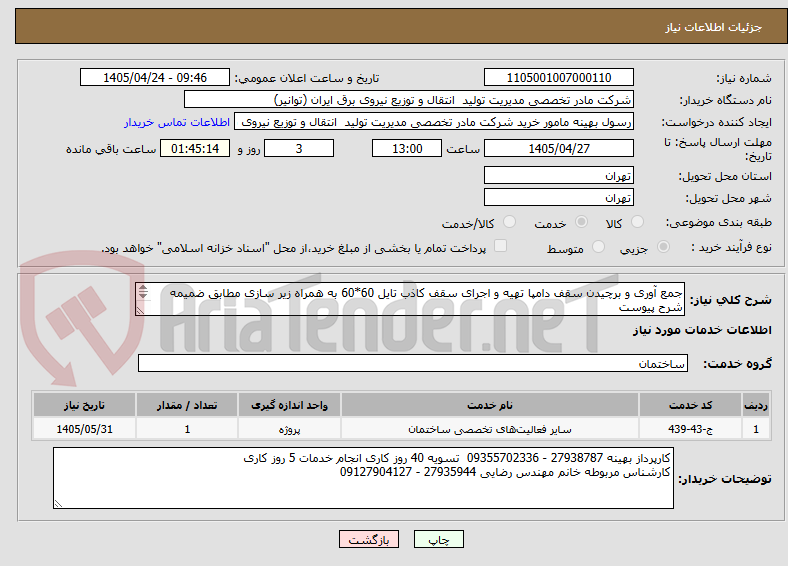Viewport: 788px width, 566px height.
Task: Click the شرح کلی نیاز text area
Action: 410,300
